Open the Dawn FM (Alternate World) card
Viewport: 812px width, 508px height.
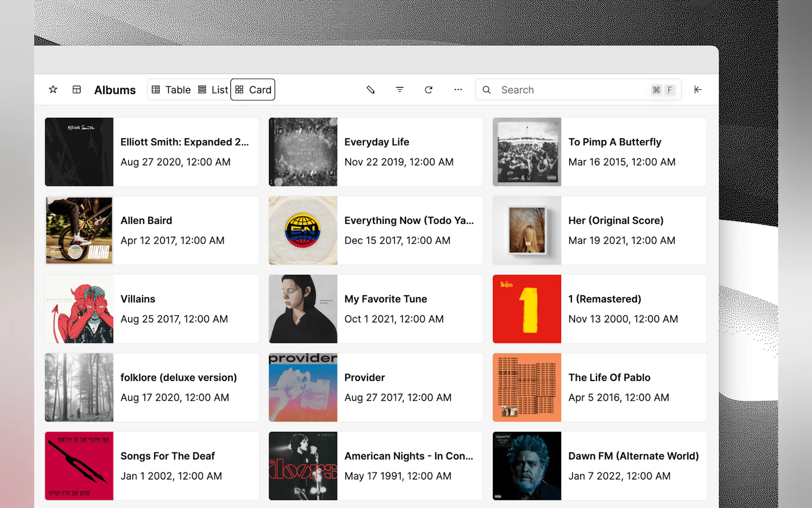pyautogui.click(x=599, y=466)
